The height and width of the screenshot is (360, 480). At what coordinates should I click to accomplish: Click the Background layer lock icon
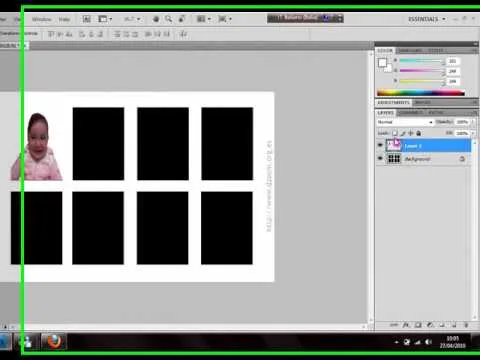(462, 159)
